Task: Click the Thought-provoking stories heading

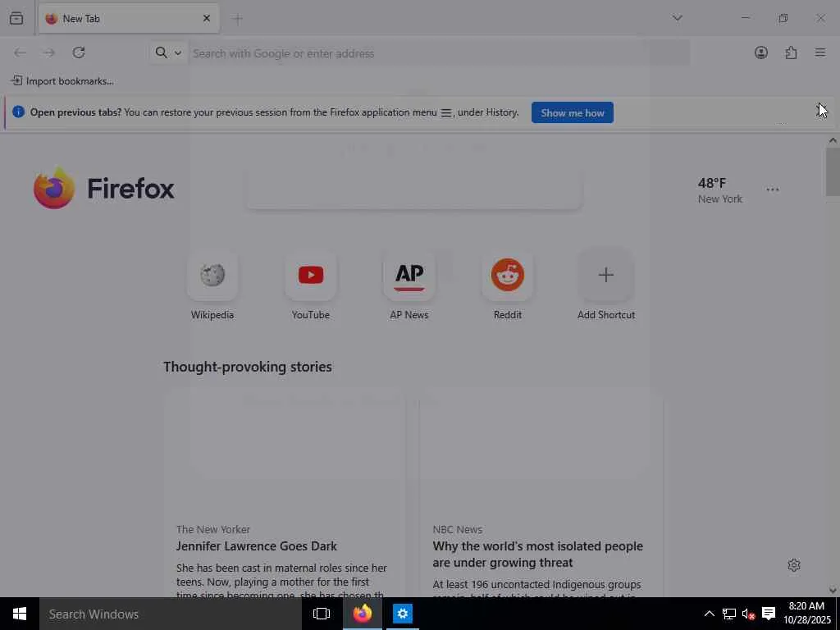Action: click(x=248, y=367)
